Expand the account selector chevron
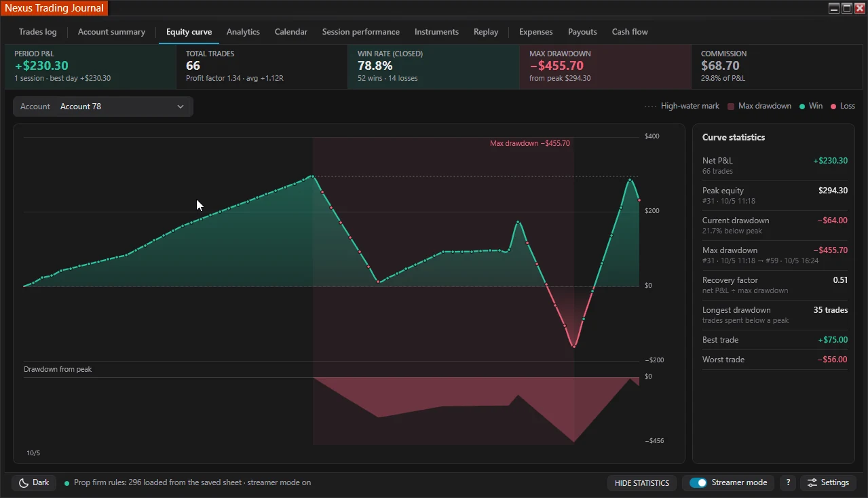The width and height of the screenshot is (868, 498). click(181, 107)
